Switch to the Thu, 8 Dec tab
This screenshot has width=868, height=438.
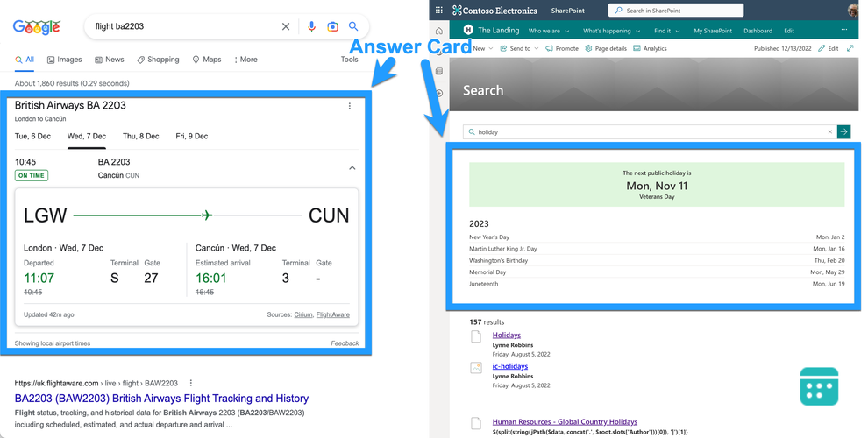(140, 136)
